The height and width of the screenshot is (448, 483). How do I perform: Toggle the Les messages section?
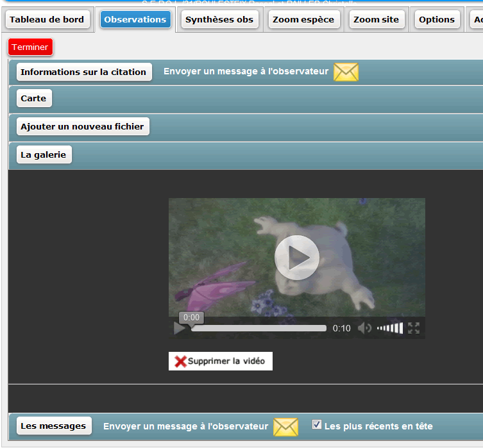[54, 426]
